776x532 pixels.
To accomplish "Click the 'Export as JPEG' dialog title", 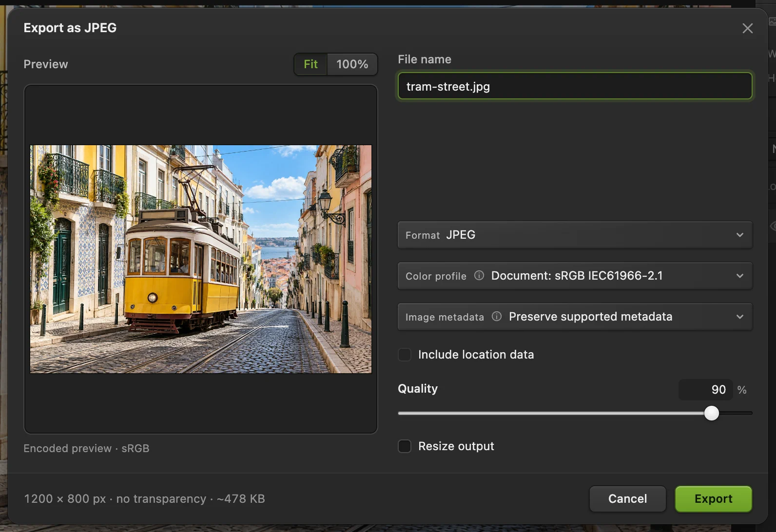I will click(70, 28).
